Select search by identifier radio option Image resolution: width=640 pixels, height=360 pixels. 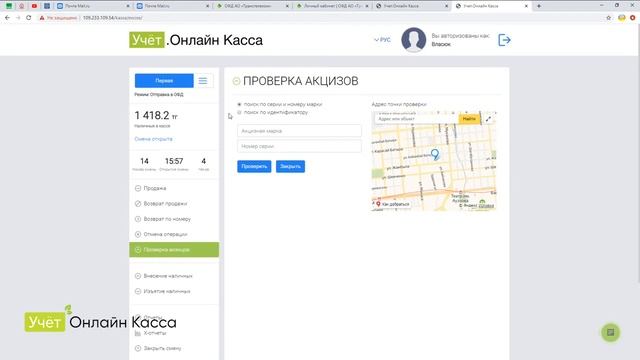click(240, 112)
